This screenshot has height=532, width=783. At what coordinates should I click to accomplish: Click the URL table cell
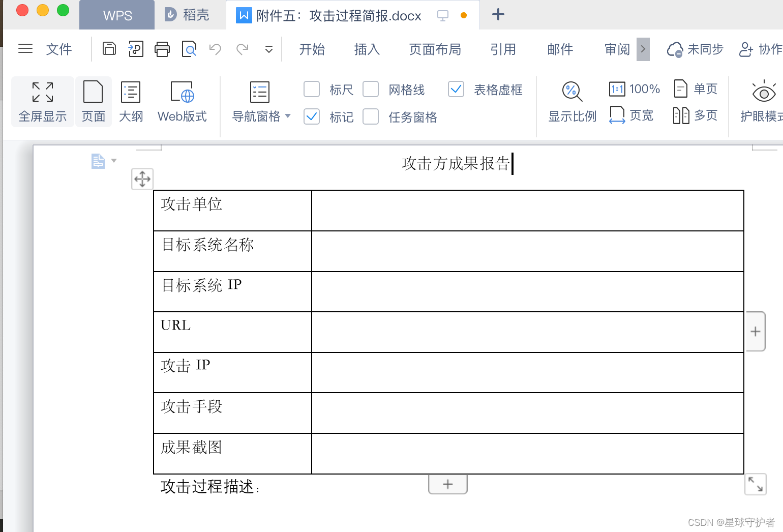click(232, 332)
